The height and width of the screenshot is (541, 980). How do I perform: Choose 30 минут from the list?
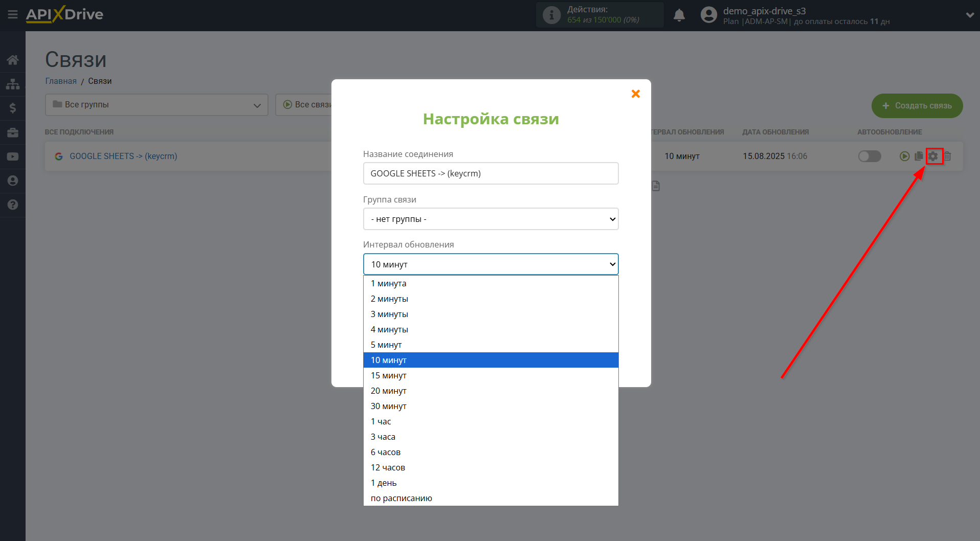click(x=491, y=406)
